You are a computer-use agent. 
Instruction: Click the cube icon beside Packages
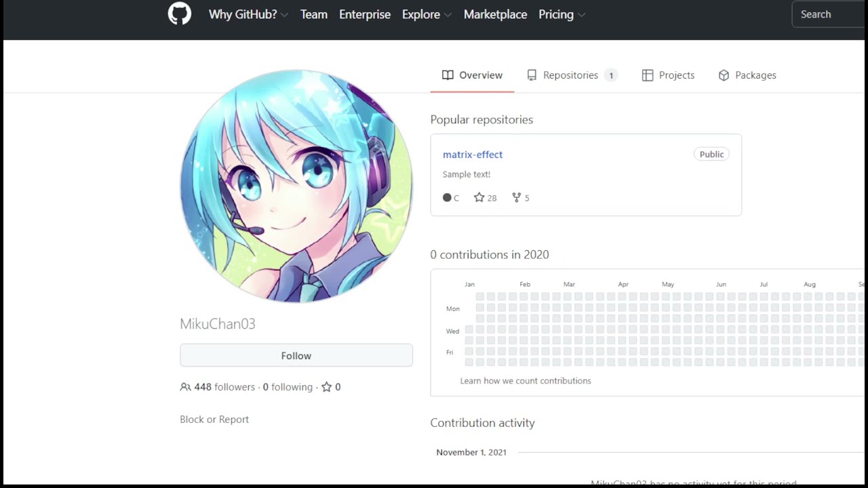pyautogui.click(x=724, y=75)
